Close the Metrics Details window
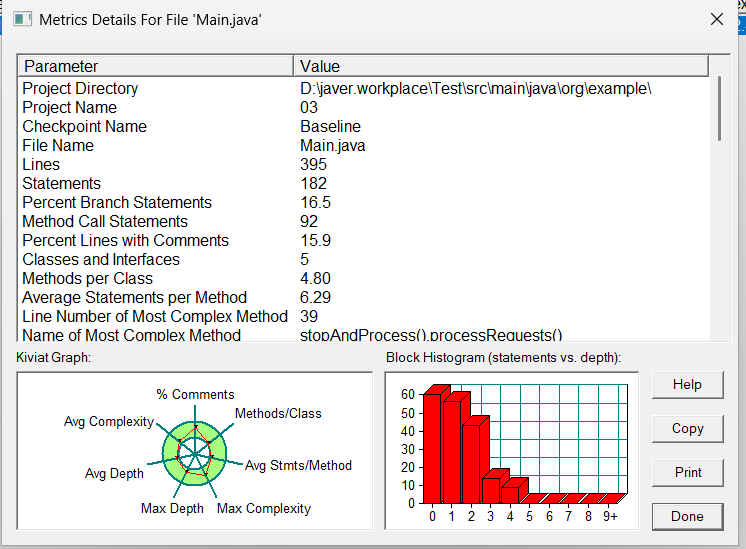This screenshot has height=549, width=746. (x=717, y=20)
